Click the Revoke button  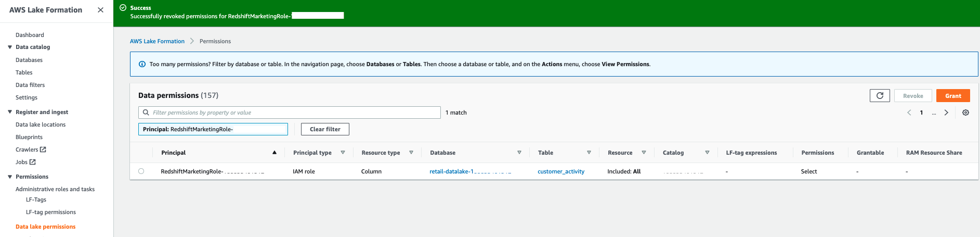tap(913, 96)
